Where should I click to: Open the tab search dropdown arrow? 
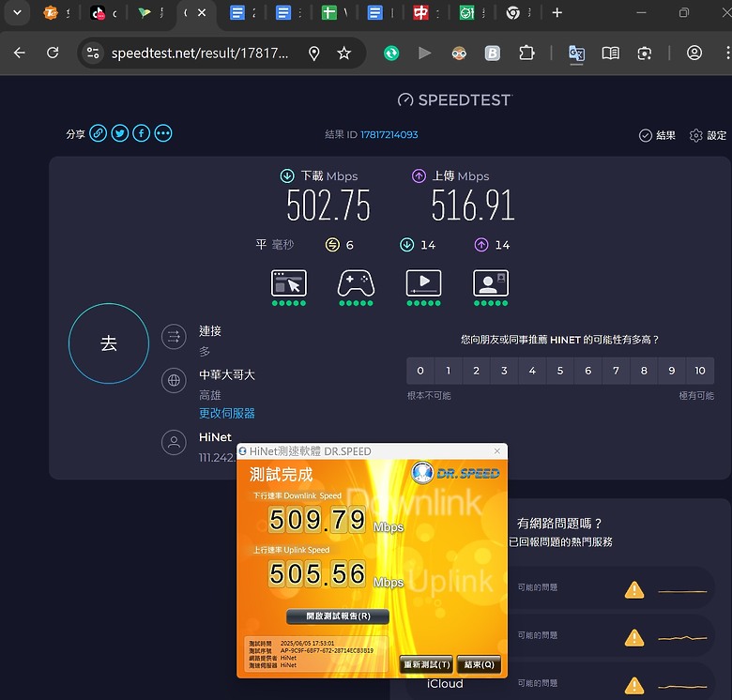[17, 12]
